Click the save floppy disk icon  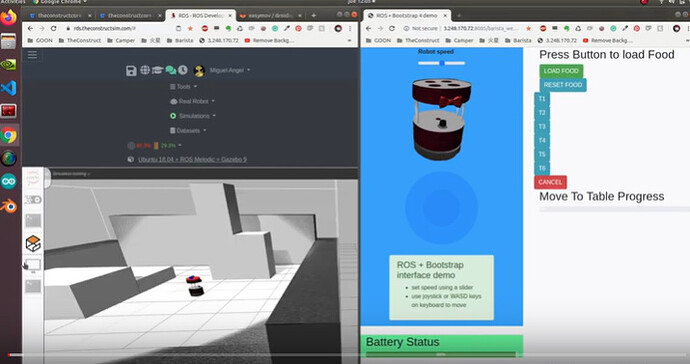[131, 70]
